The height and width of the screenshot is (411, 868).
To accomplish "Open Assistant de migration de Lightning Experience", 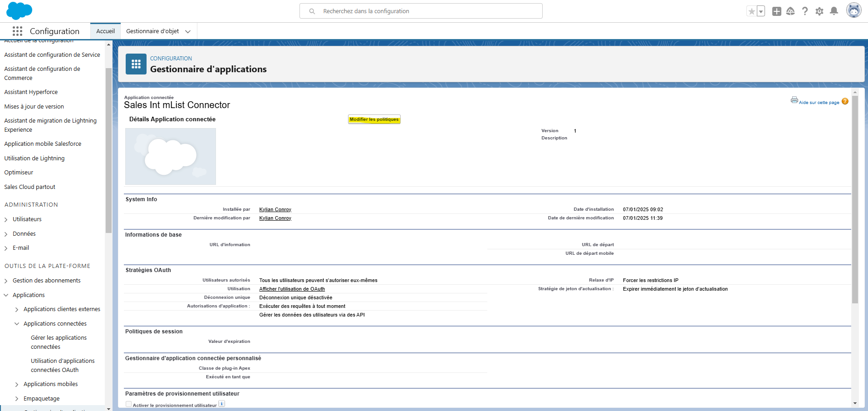I will click(50, 125).
